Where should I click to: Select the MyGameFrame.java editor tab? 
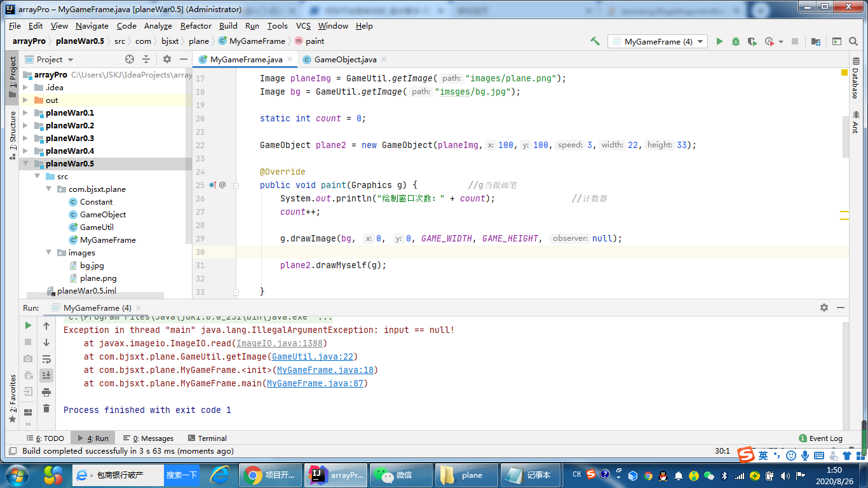246,59
